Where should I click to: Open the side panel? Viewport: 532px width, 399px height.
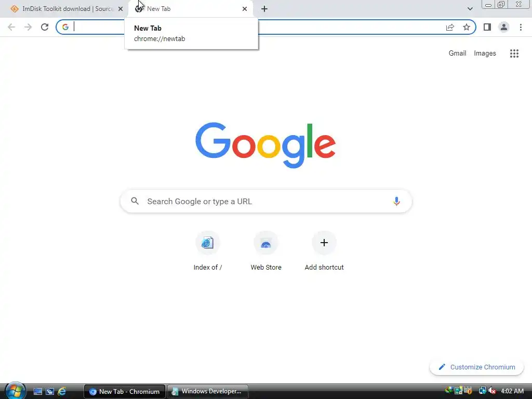coord(487,27)
